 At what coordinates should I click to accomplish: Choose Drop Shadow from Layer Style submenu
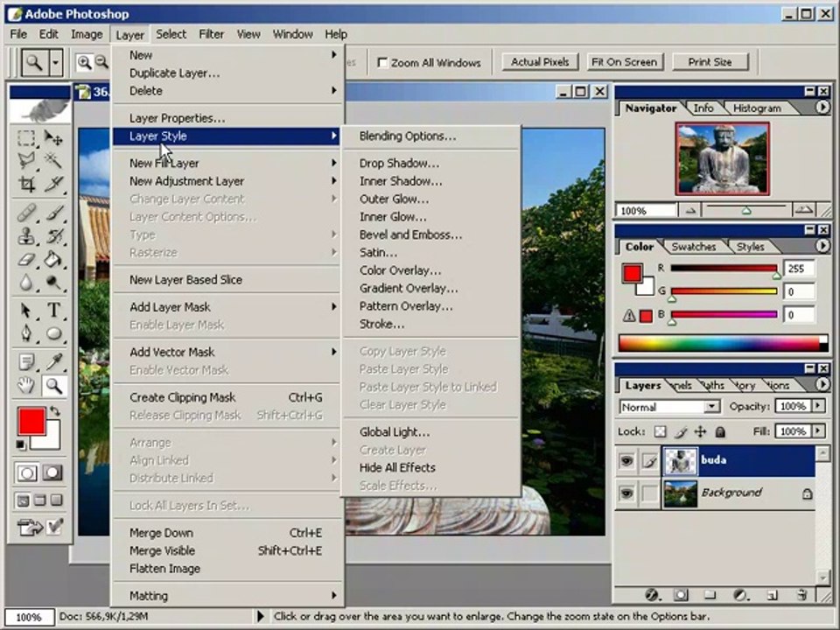(x=399, y=163)
